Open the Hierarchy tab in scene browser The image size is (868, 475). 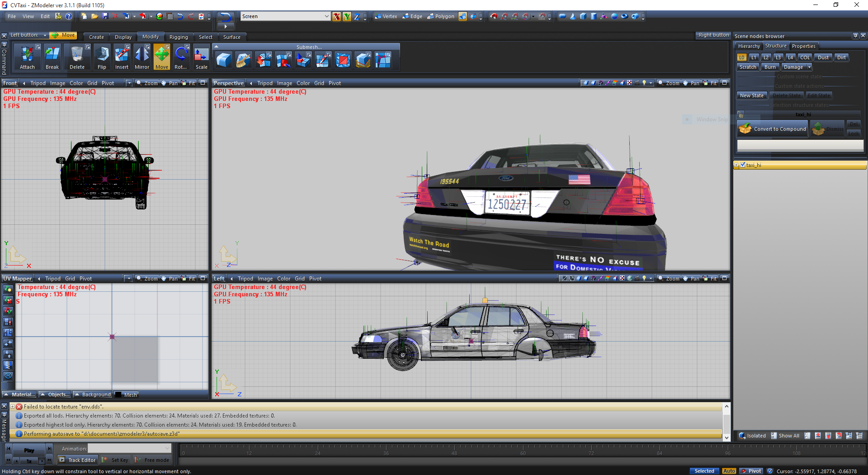pos(749,46)
